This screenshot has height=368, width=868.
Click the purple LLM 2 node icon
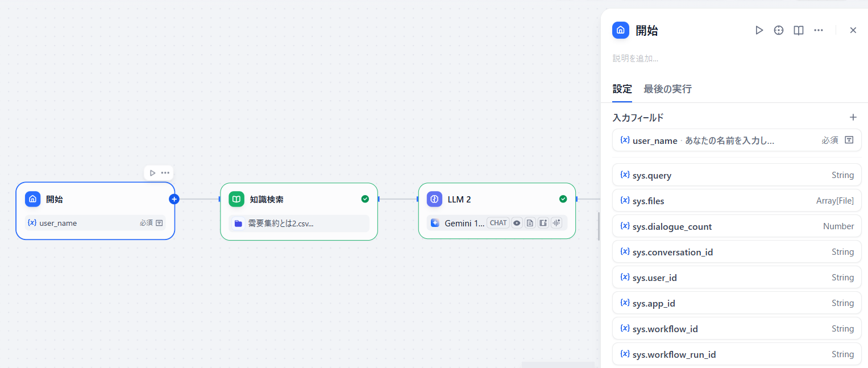point(434,199)
